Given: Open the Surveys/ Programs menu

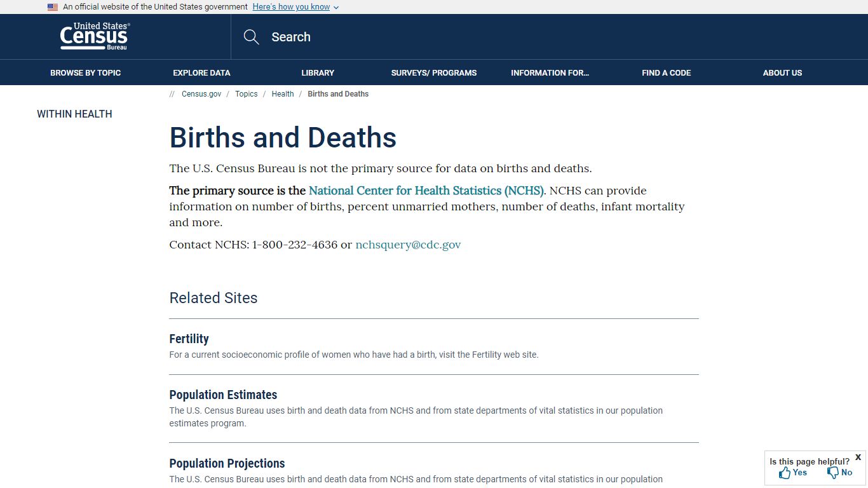Looking at the screenshot, I should 434,72.
